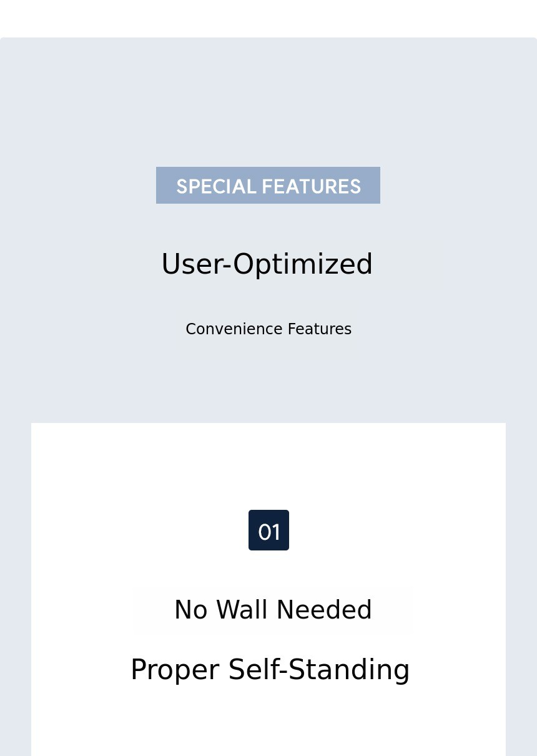Click the digit 1 in the number badge

tap(275, 532)
